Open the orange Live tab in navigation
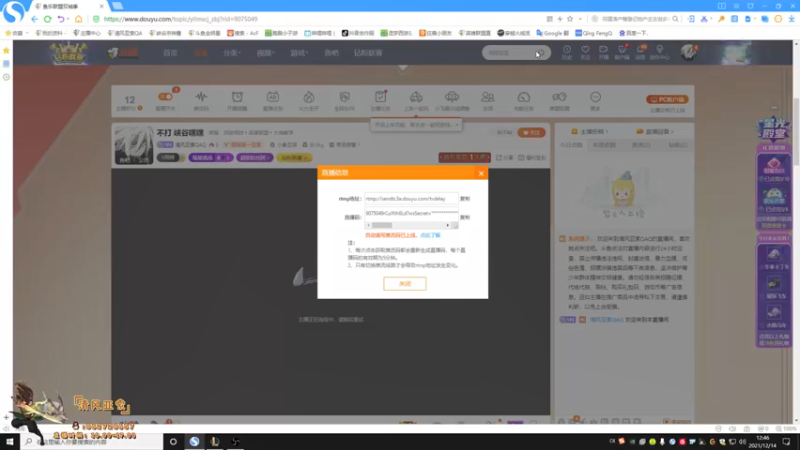The image size is (800, 450). pyautogui.click(x=201, y=53)
